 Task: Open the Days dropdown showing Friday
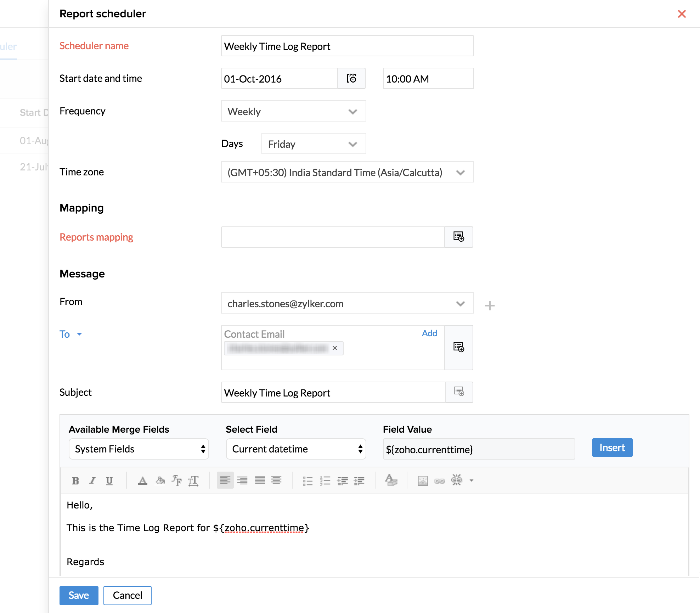314,144
